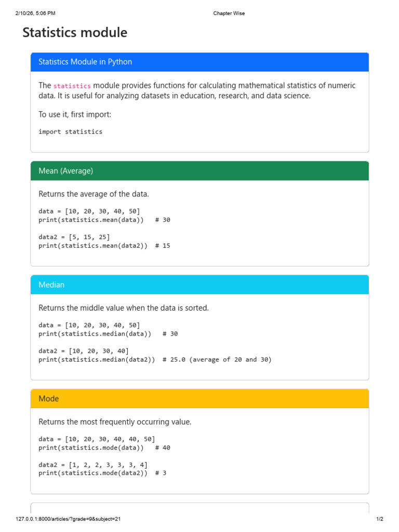Click the green Mean (Average) card header
Viewport: 399px width, 532px height.
tap(199, 171)
